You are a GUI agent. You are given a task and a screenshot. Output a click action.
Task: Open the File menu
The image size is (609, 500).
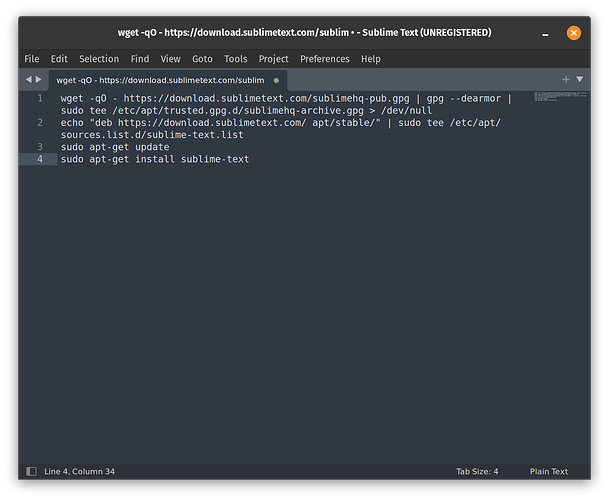(x=31, y=59)
